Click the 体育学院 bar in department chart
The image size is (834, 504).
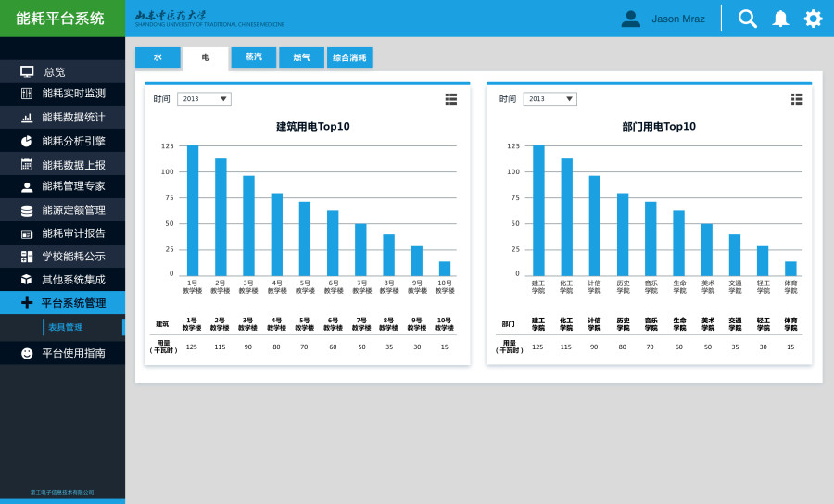click(x=790, y=269)
